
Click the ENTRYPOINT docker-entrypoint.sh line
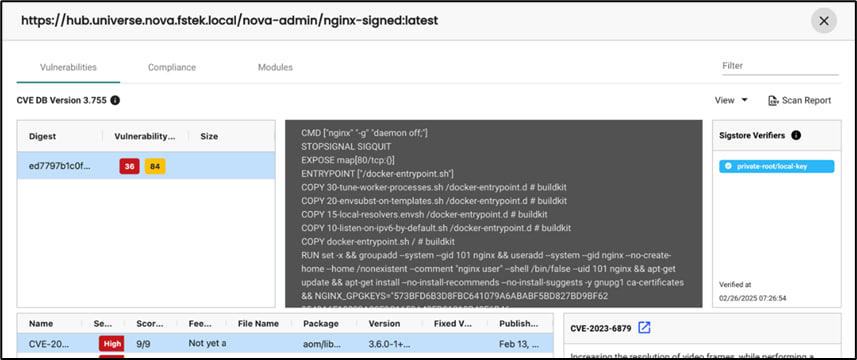click(378, 174)
